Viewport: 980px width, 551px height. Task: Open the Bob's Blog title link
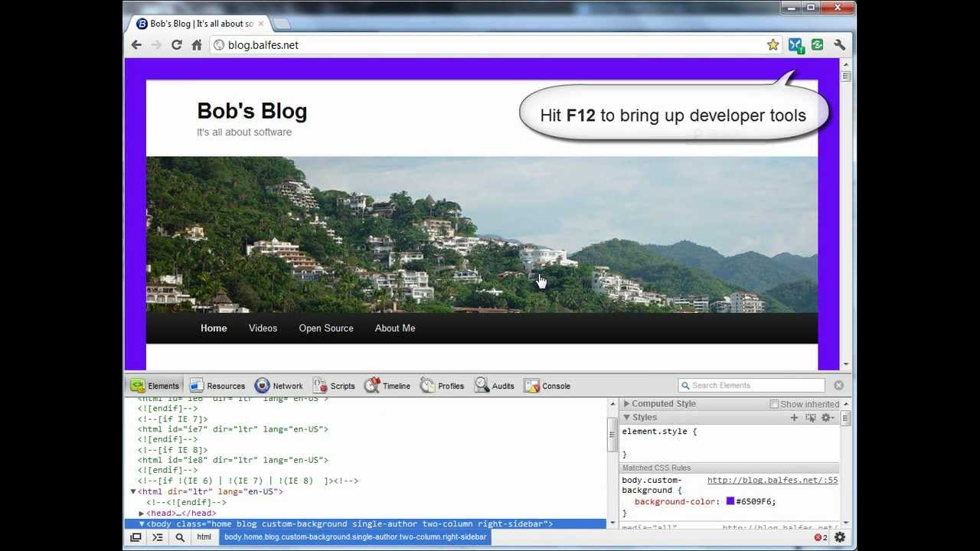(252, 111)
